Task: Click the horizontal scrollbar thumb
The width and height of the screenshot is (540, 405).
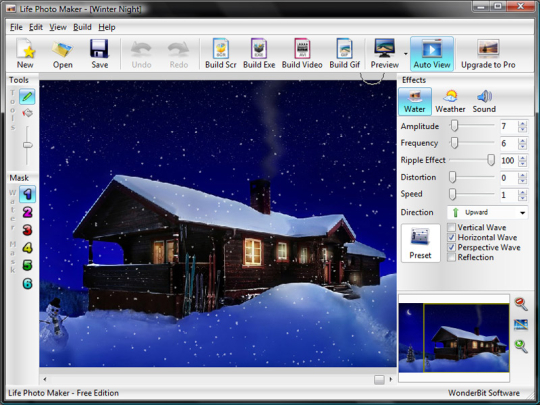Action: click(x=379, y=380)
